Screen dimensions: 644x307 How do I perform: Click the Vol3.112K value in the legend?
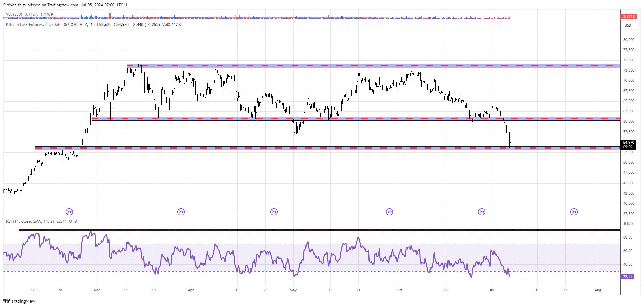pyautogui.click(x=172, y=25)
